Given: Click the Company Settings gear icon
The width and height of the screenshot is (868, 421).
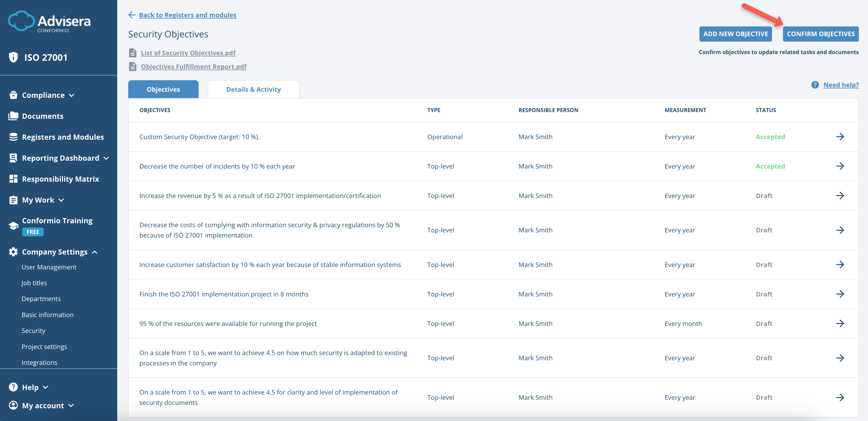Looking at the screenshot, I should pos(12,252).
